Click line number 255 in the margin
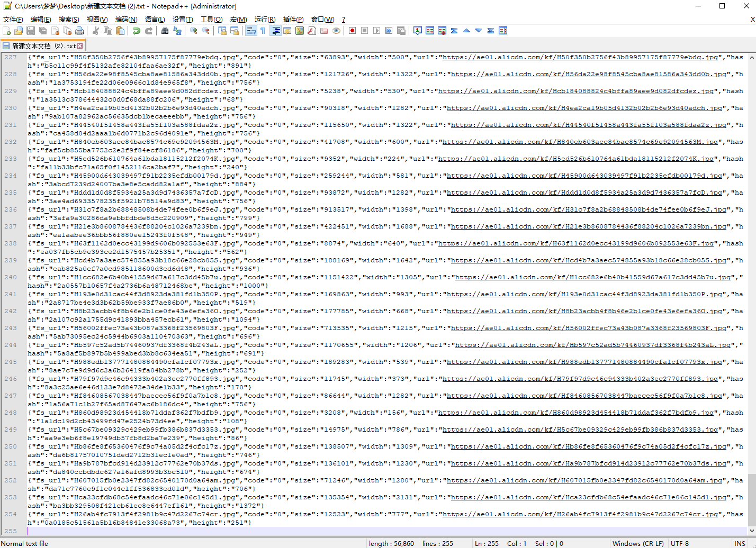The image size is (756, 548). point(11,531)
